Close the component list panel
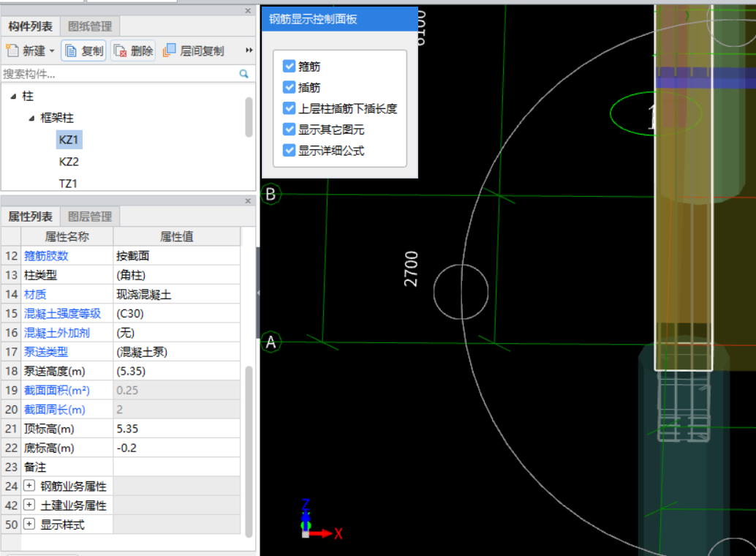 [248, 11]
